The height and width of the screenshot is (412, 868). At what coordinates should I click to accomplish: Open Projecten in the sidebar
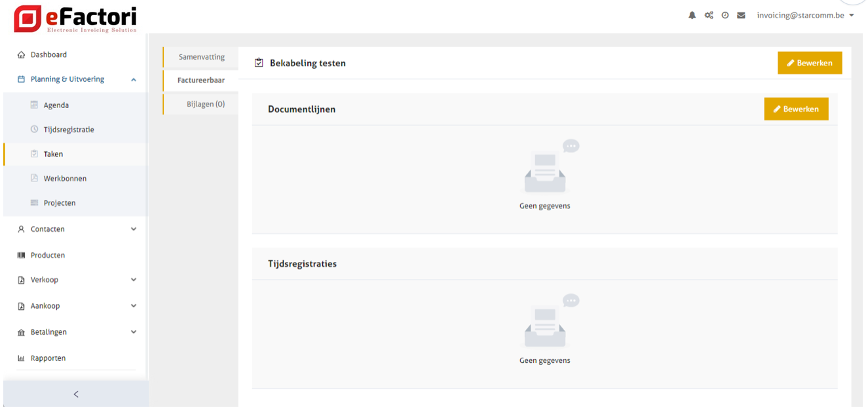60,203
